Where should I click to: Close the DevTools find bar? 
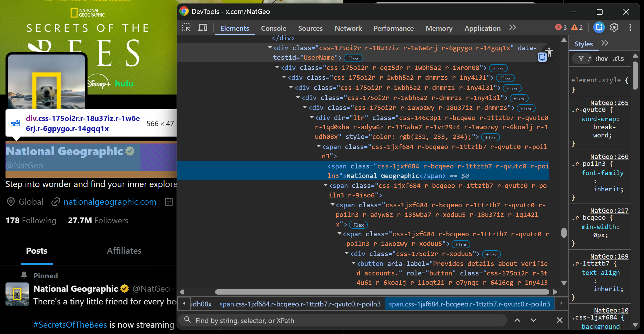[560, 320]
